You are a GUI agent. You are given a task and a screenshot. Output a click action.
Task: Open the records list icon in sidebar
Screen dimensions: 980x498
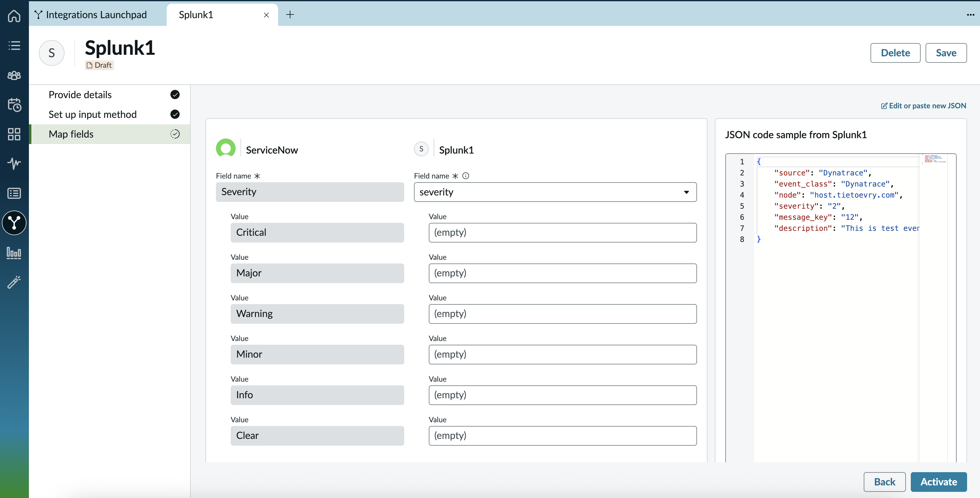[14, 193]
